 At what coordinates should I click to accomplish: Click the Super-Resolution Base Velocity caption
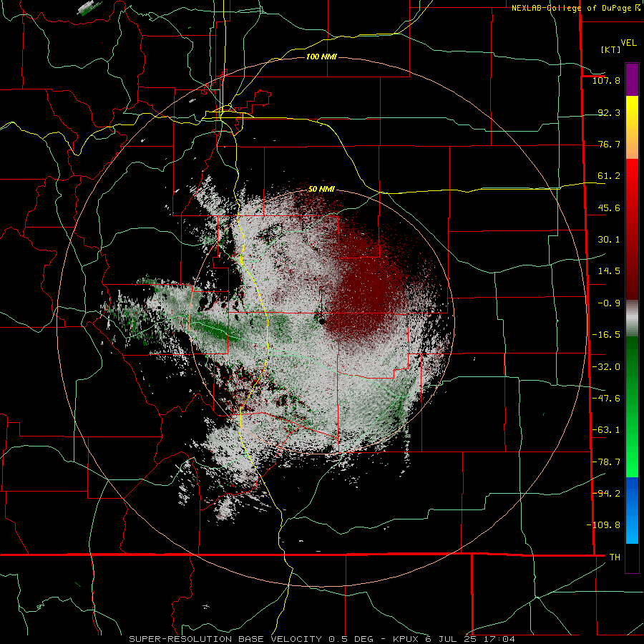point(321,639)
